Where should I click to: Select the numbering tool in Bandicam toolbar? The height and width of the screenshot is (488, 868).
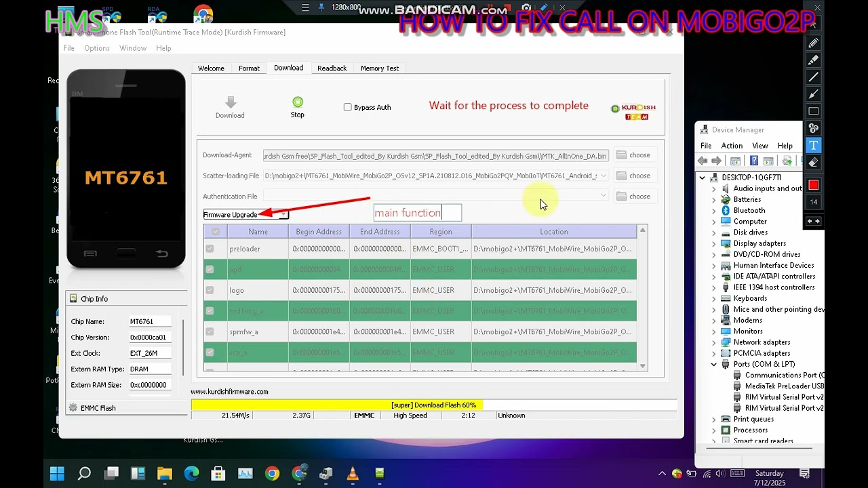(814, 128)
